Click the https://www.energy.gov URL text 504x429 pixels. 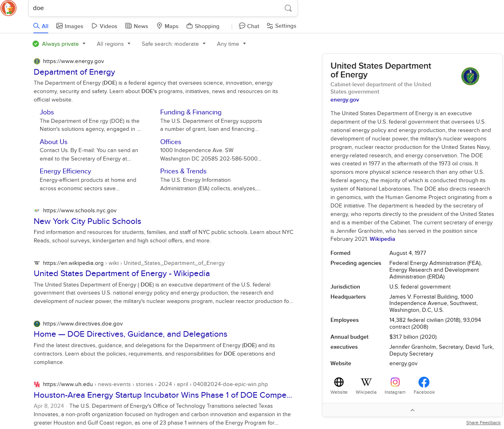73,61
